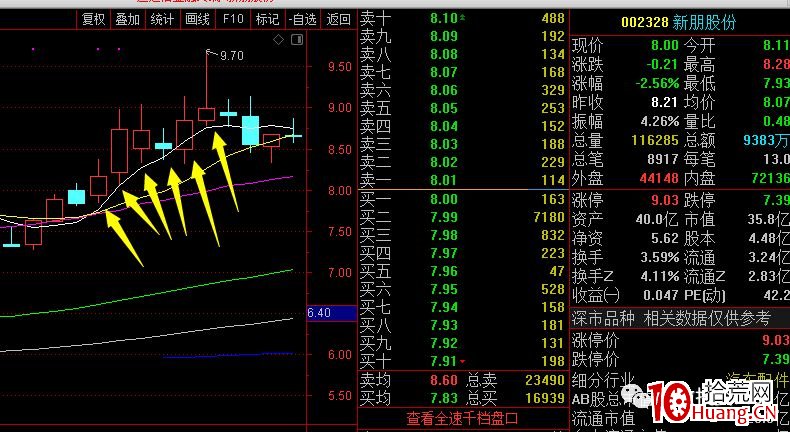Select 买二 row price 7.99

point(444,217)
